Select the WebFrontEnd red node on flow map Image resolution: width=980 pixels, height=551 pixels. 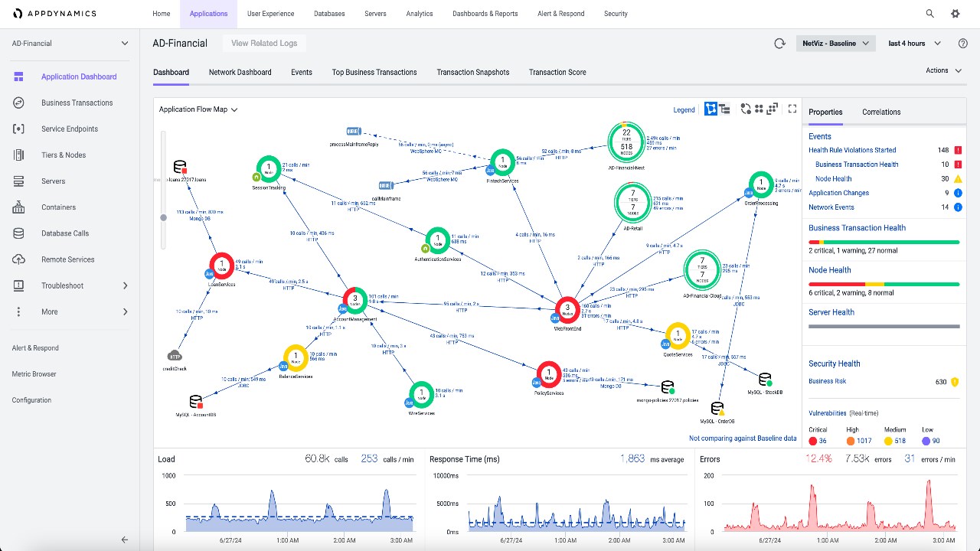pyautogui.click(x=567, y=310)
